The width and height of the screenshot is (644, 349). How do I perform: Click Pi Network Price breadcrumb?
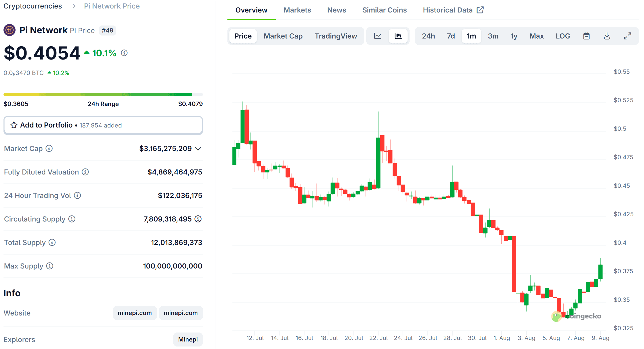[112, 6]
